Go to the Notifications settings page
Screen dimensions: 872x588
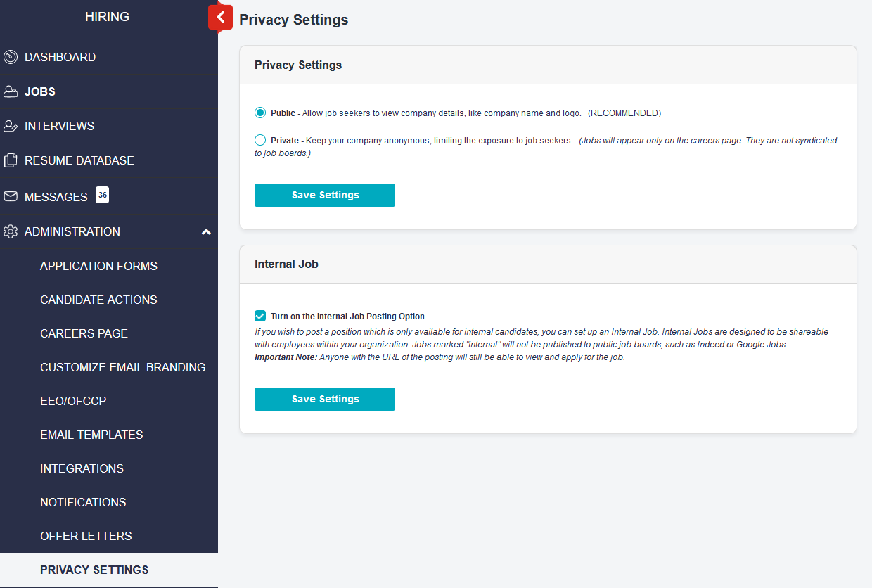pyautogui.click(x=83, y=502)
